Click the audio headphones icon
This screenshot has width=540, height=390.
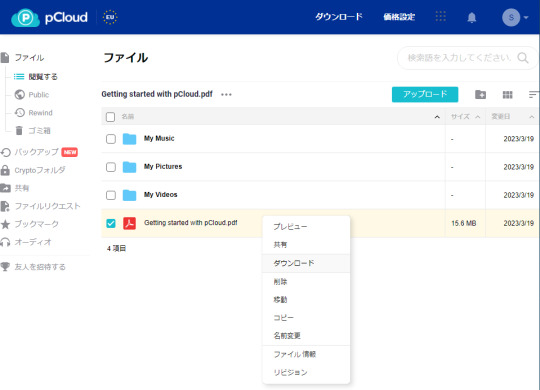[x=5, y=242]
